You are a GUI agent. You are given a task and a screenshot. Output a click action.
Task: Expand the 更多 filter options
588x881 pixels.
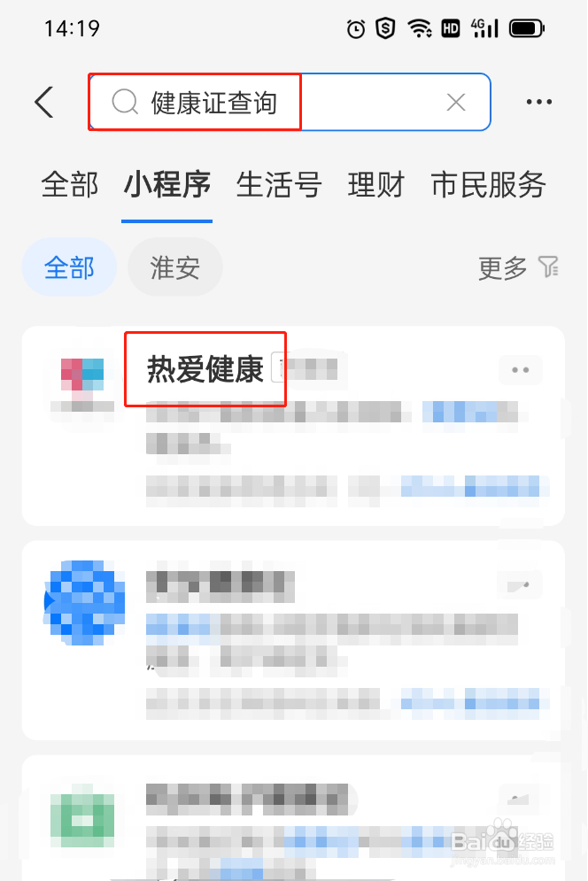pyautogui.click(x=503, y=268)
